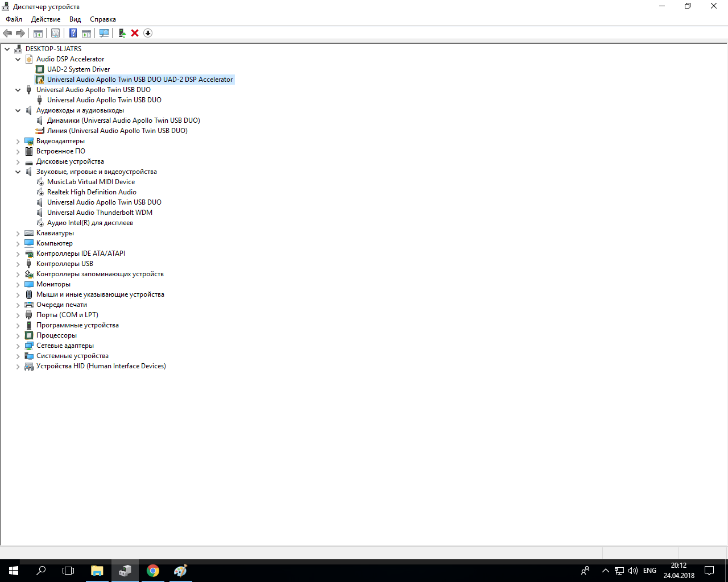
Task: Select the Дисковые устройства category
Action: click(x=70, y=161)
